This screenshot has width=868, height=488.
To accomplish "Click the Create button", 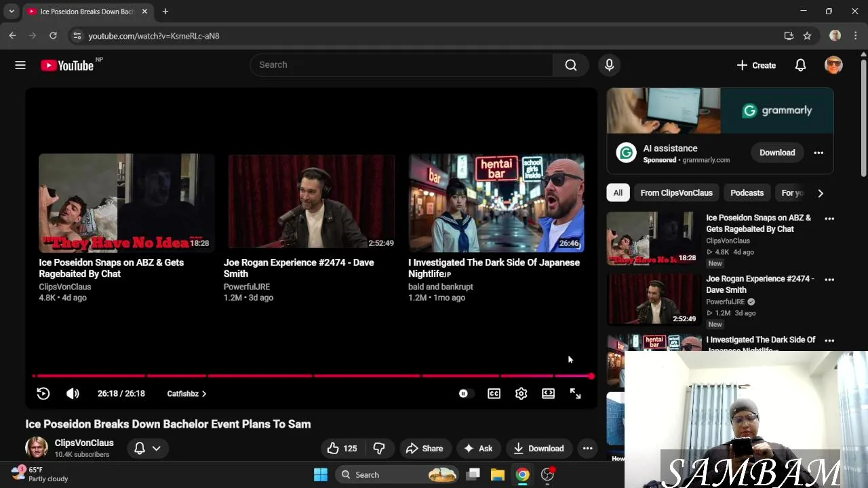I will click(756, 65).
